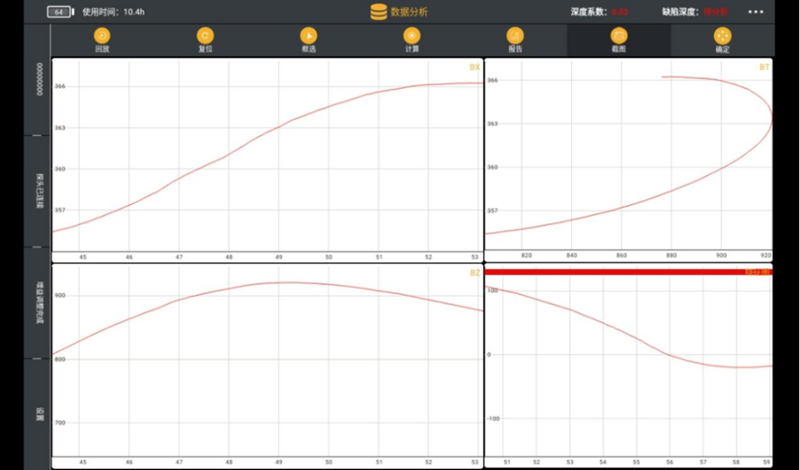Select the 增益调整光线 side tab

pos(39,301)
